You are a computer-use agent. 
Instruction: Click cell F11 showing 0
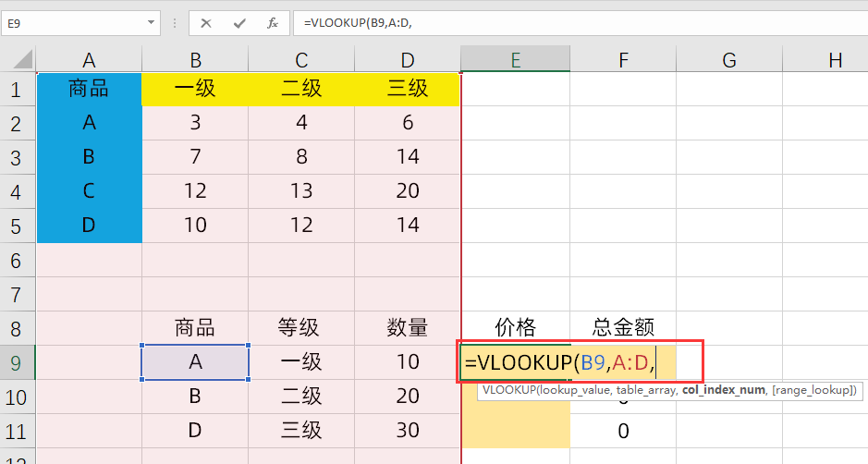click(623, 431)
